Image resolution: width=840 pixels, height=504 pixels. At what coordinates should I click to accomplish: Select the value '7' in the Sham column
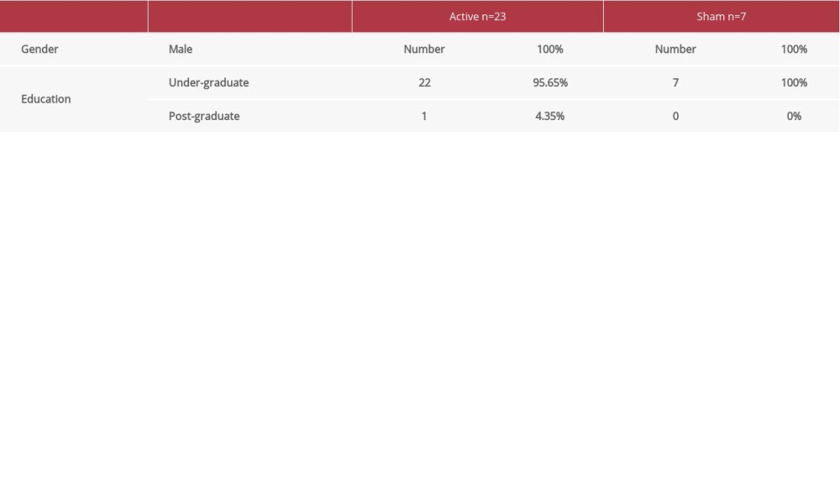point(675,82)
